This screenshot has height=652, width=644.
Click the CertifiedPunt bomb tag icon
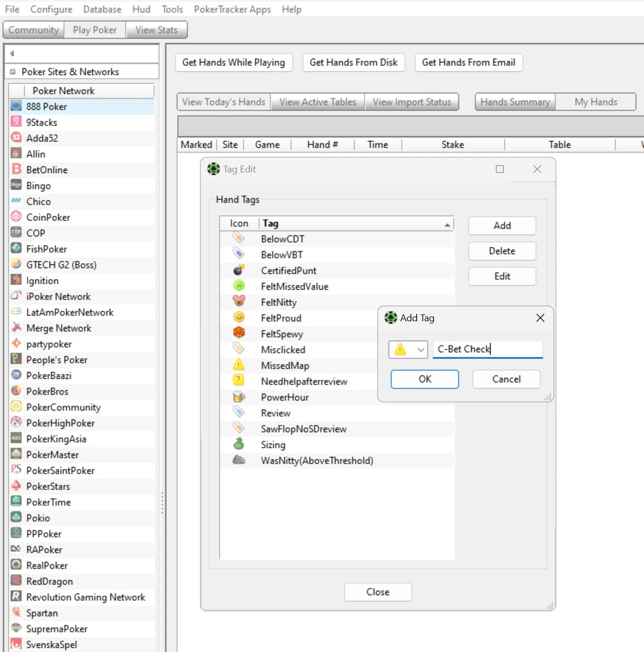click(239, 270)
